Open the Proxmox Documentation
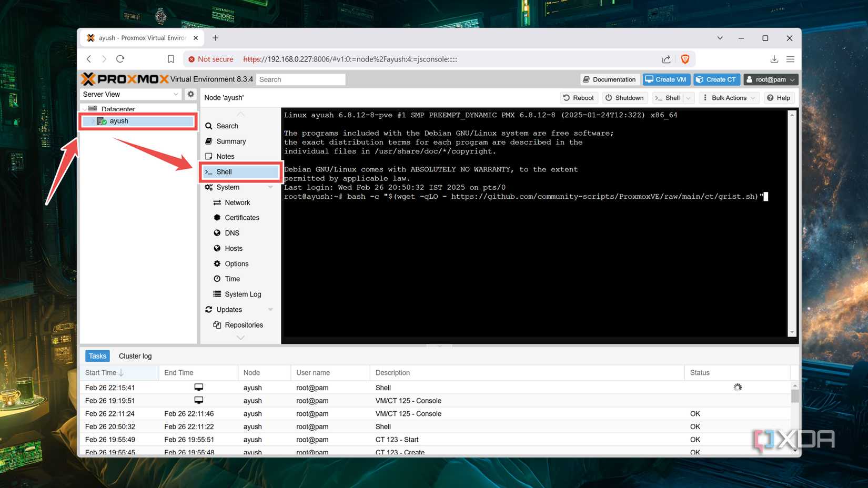This screenshot has height=488, width=868. click(609, 79)
